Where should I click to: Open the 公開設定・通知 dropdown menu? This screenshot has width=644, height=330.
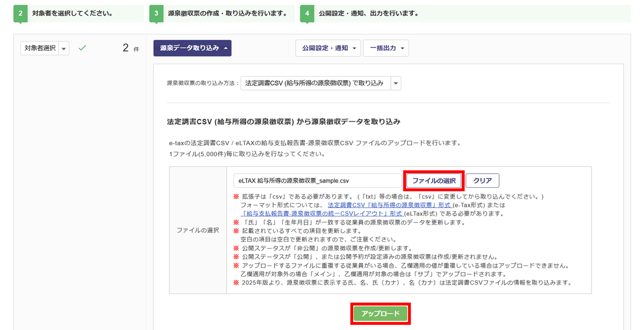[328, 48]
